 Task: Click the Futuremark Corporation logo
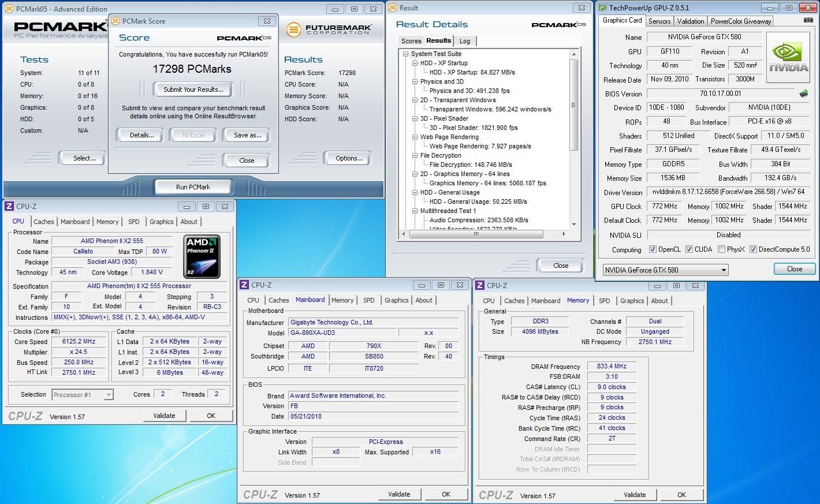(329, 29)
